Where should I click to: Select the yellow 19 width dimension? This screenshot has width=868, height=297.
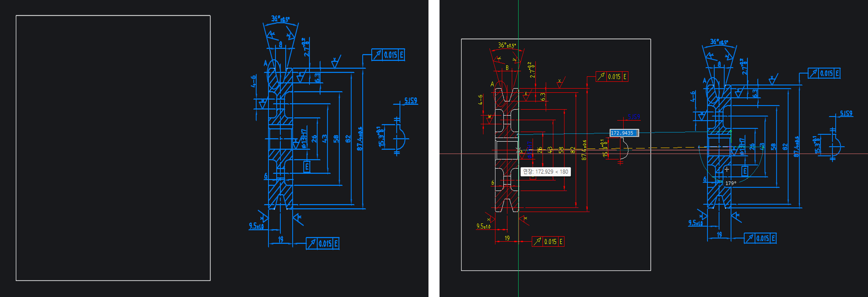point(507,238)
